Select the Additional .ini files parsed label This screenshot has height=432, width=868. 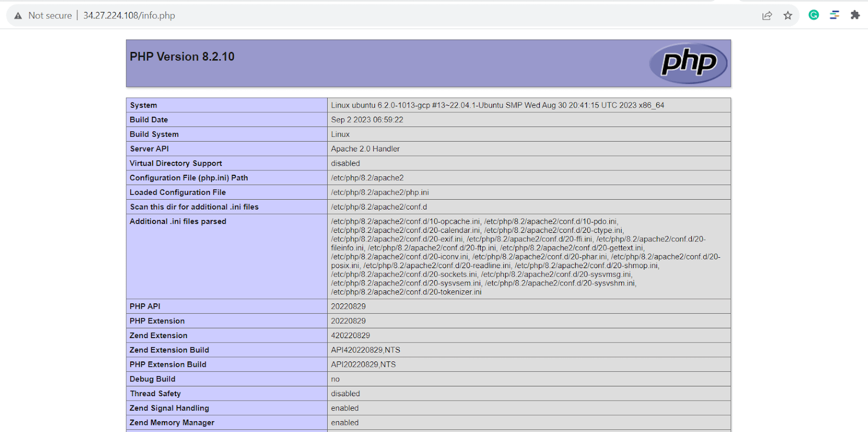[178, 221]
